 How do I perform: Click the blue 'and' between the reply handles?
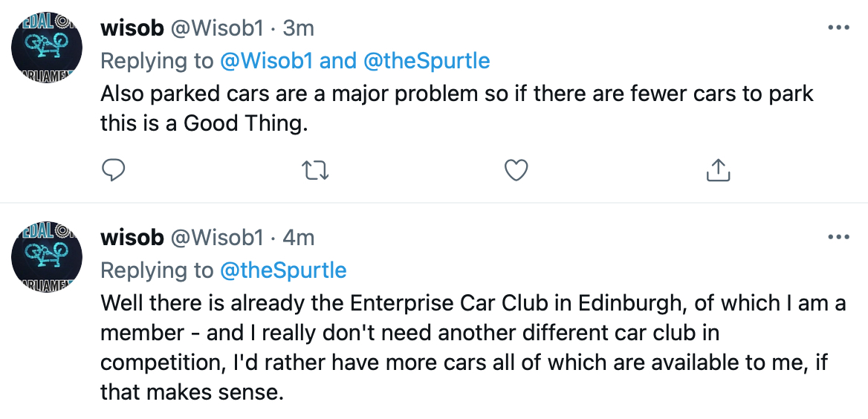(x=338, y=60)
